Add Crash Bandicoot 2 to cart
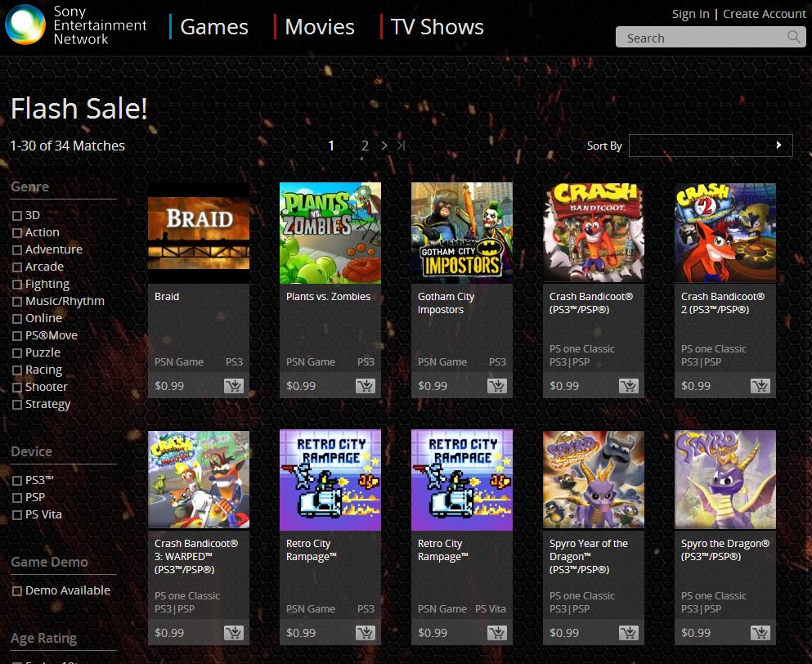Viewport: 812px width, 664px height. (760, 386)
